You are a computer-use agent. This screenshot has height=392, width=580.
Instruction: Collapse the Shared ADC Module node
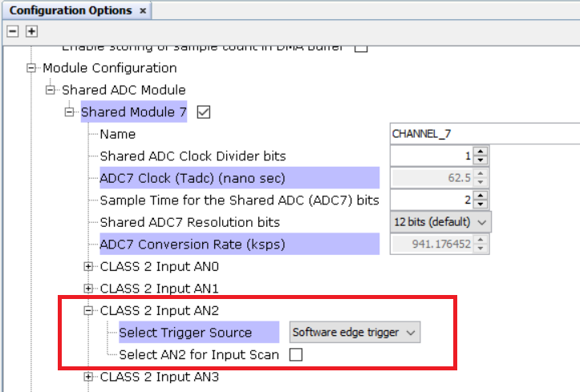click(x=51, y=90)
